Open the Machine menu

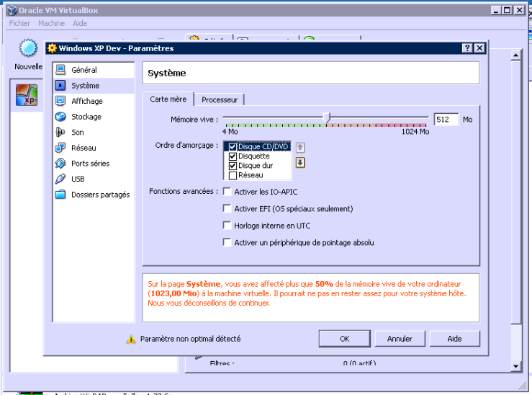pos(51,23)
